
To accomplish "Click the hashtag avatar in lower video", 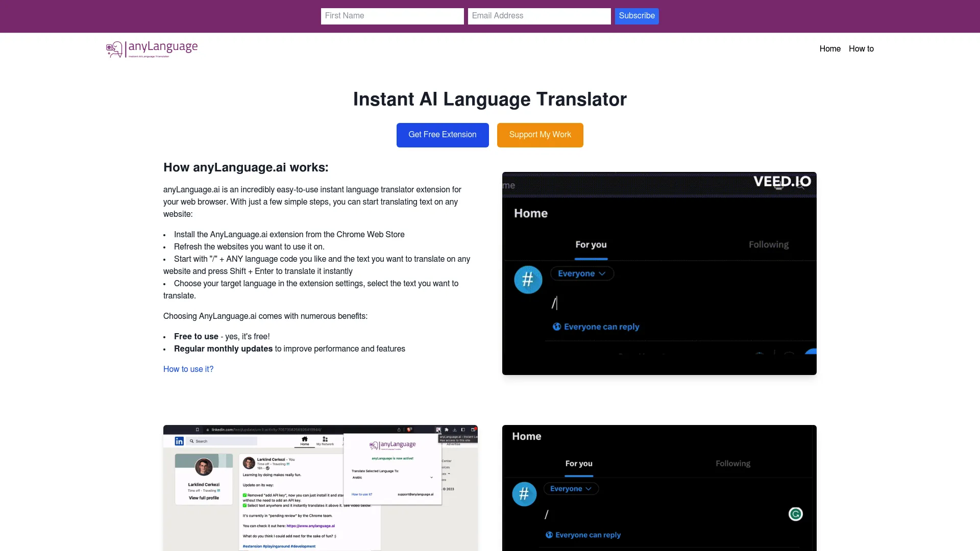I will pos(524,494).
